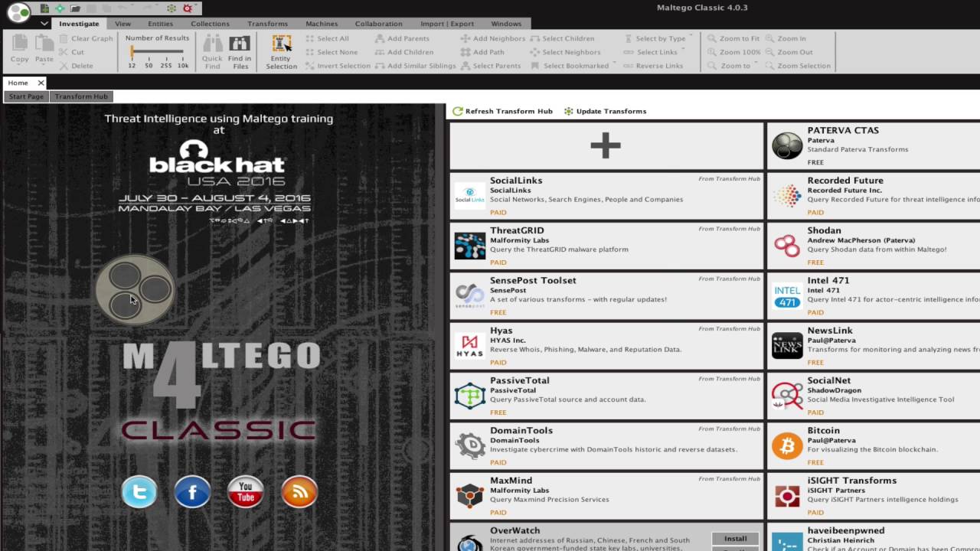Open the Import | Export ribbon tab
This screenshot has height=551, width=980.
pyautogui.click(x=447, y=24)
